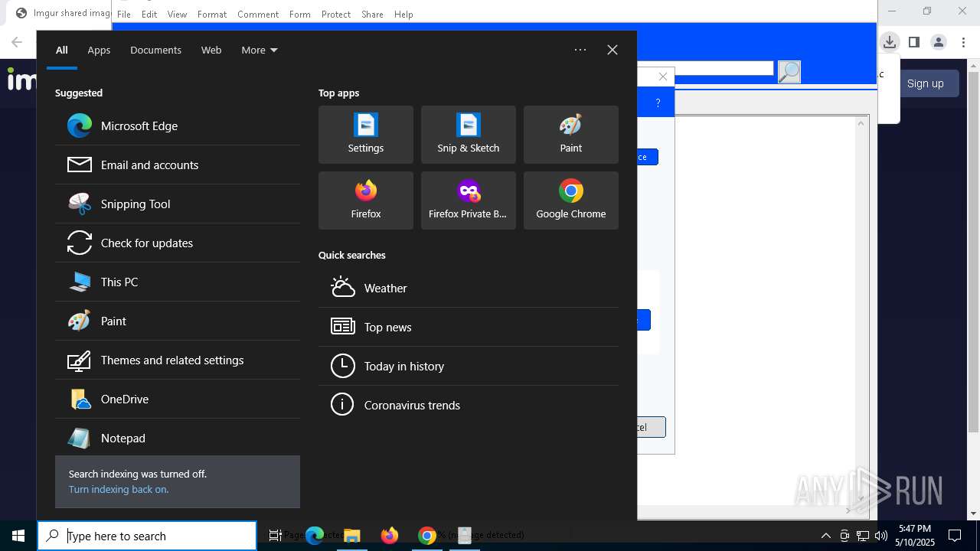Open Chrome profile icon
The height and width of the screenshot is (551, 980).
(x=939, y=42)
